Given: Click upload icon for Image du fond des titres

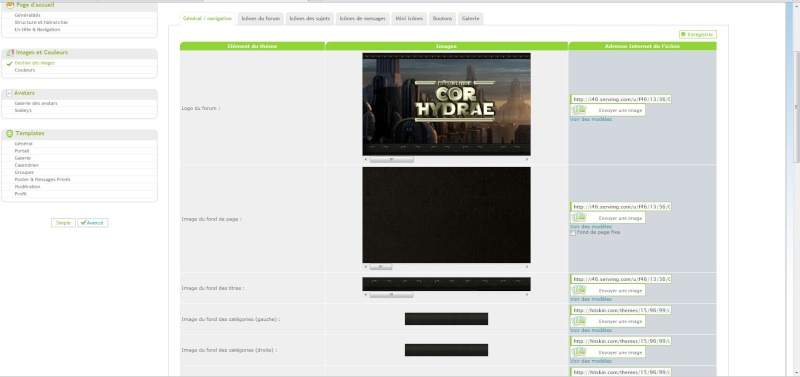Looking at the screenshot, I should point(579,290).
